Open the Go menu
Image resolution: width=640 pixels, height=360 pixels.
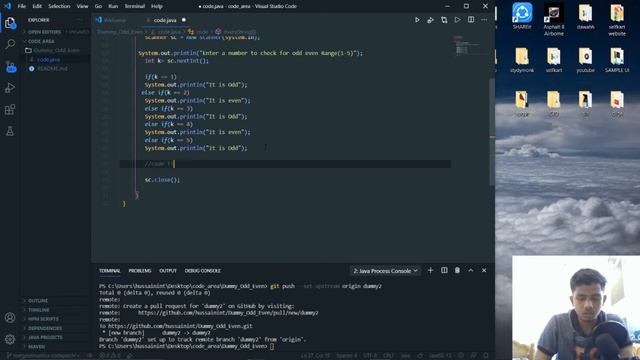click(98, 6)
